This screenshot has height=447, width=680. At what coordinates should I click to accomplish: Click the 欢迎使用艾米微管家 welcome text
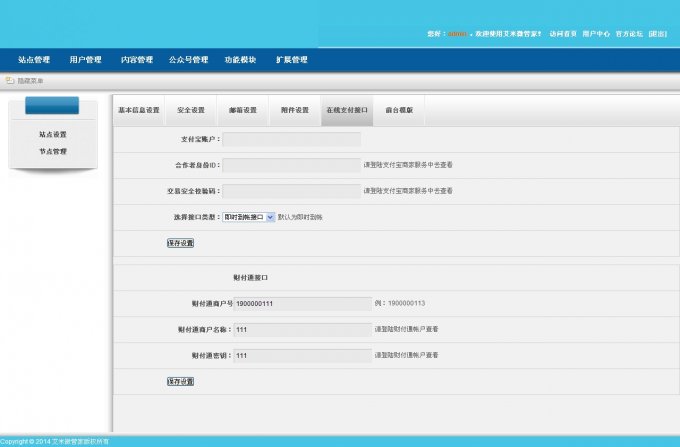coord(508,34)
